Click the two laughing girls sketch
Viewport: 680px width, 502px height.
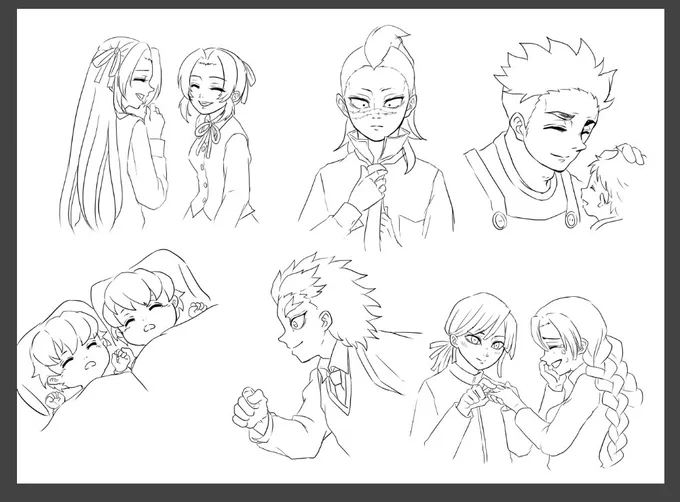coord(158,134)
